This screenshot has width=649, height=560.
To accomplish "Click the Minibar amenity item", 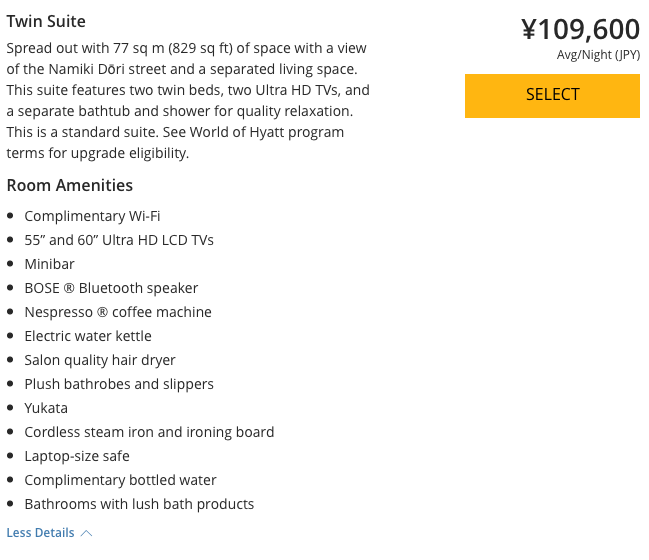I will pos(50,264).
